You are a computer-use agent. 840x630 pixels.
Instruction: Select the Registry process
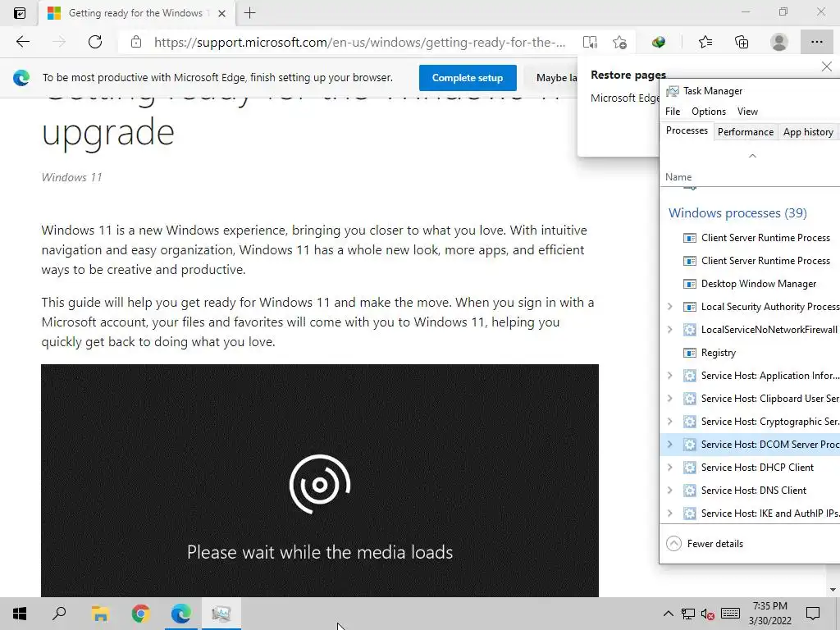pos(751,353)
